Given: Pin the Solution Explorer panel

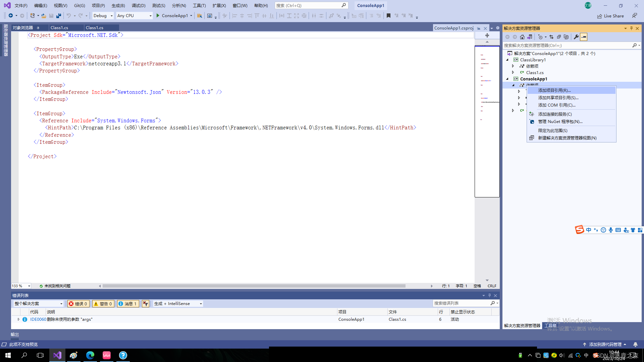Looking at the screenshot, I should pos(631,28).
